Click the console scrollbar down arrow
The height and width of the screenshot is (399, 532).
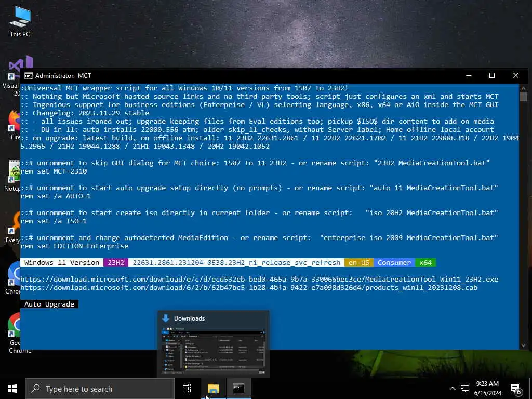523,345
